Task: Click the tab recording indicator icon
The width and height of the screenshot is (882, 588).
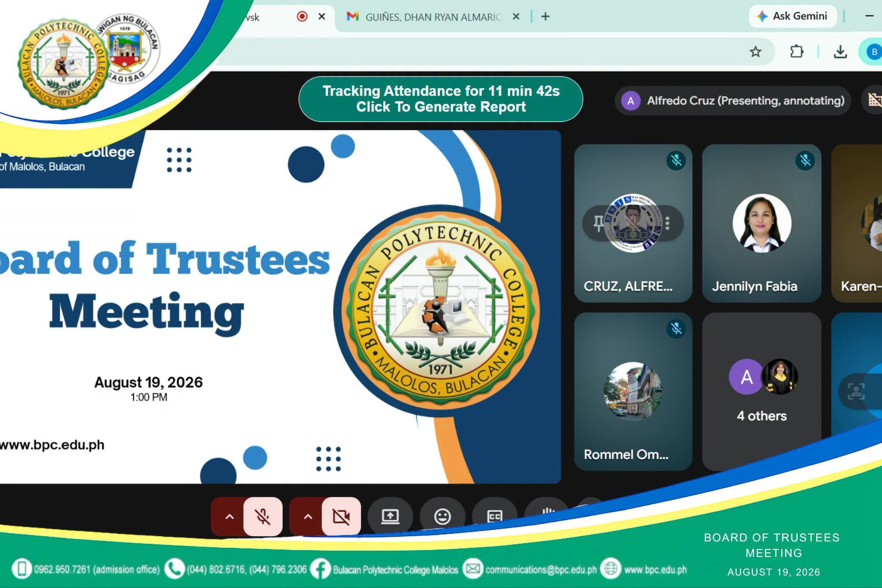Action: click(302, 16)
